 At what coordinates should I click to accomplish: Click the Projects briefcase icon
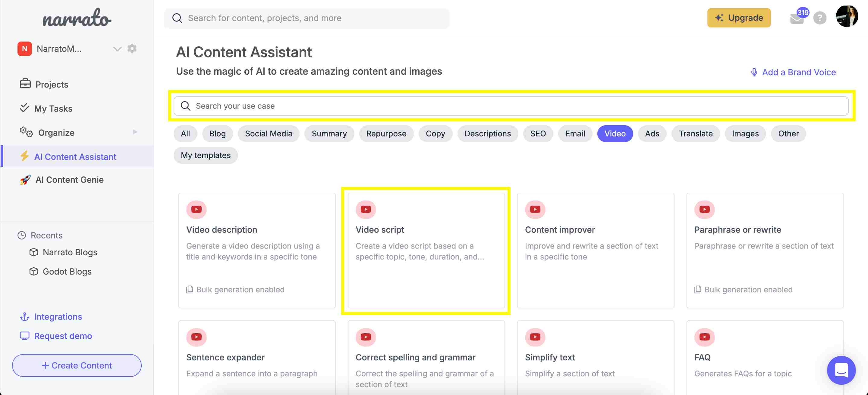click(x=25, y=83)
